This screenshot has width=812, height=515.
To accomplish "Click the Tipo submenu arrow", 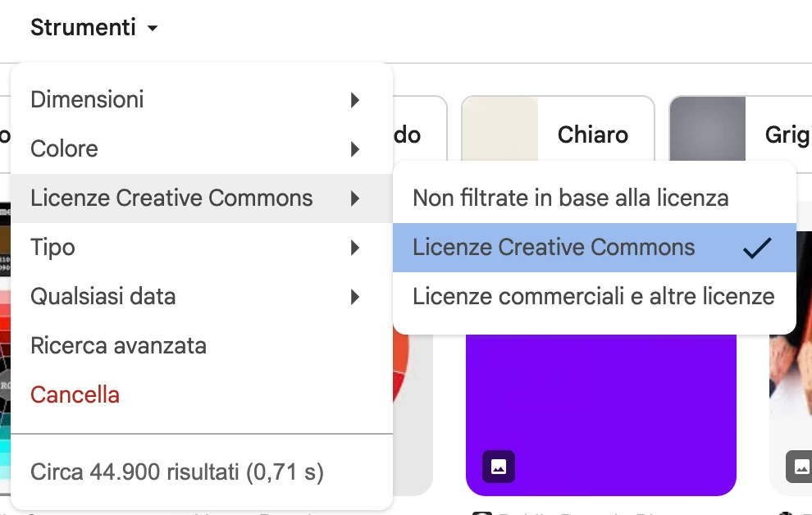I will [354, 248].
